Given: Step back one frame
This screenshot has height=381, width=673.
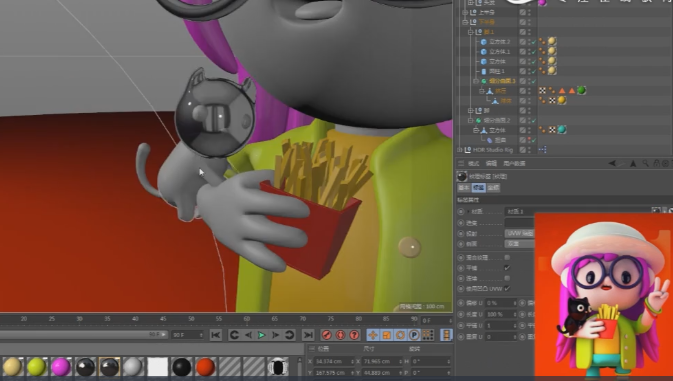Looking at the screenshot, I should [x=248, y=335].
